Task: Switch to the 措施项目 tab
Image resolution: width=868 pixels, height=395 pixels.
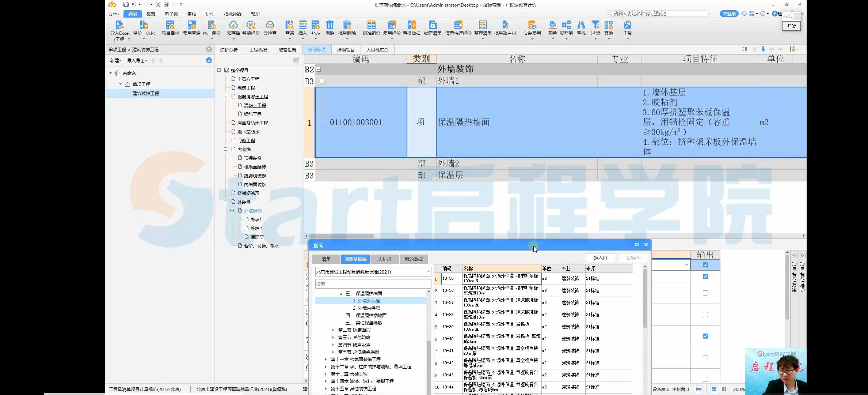Action: pos(346,50)
